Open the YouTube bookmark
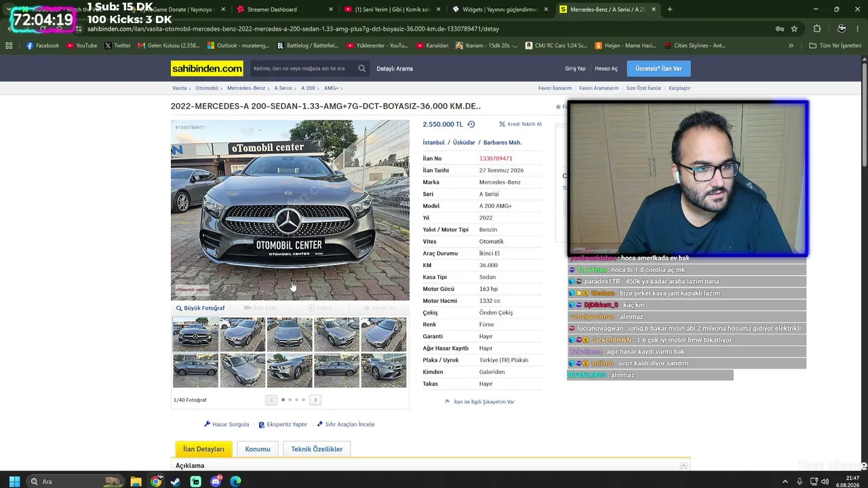This screenshot has height=488, width=868. pyautogui.click(x=81, y=45)
